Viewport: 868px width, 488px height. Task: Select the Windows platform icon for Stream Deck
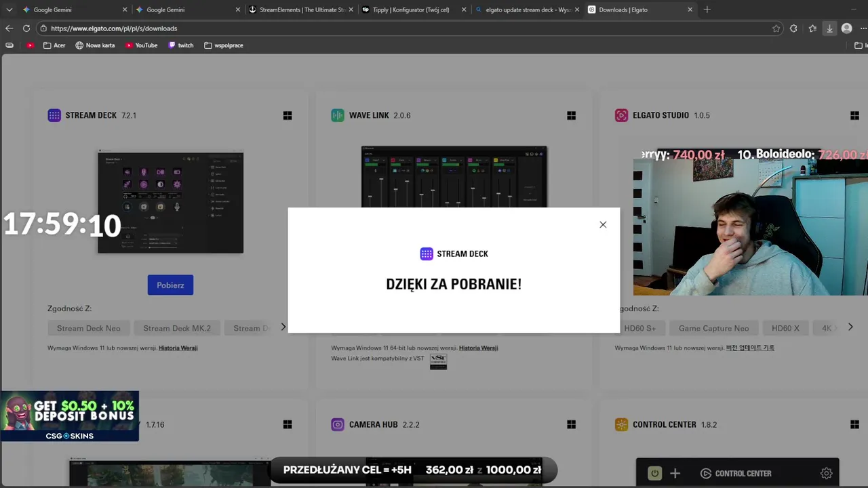[288, 116]
